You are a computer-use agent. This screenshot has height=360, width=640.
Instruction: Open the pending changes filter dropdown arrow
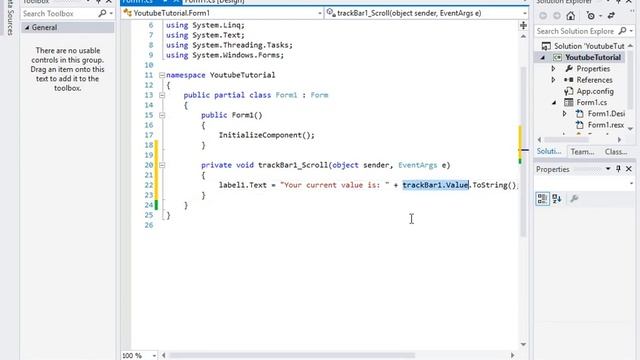[x=600, y=16]
